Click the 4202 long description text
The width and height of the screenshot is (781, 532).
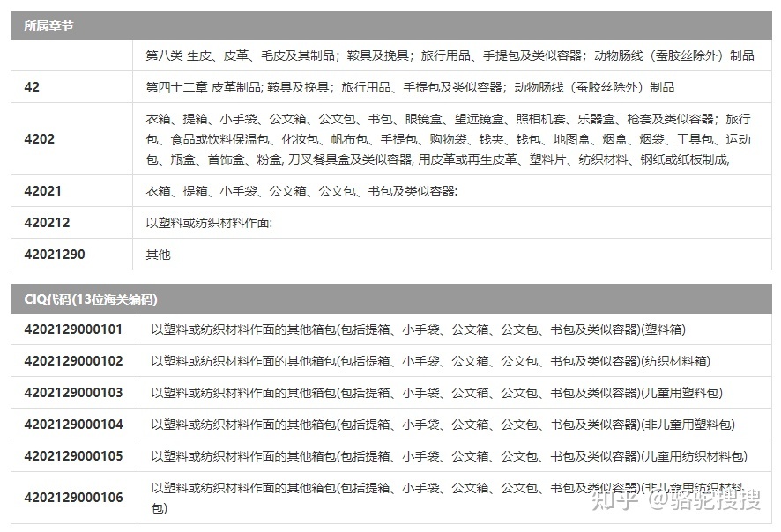449,139
